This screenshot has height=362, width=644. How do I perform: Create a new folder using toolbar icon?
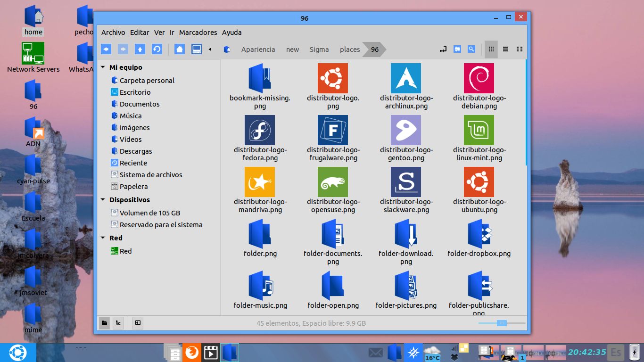pos(457,49)
